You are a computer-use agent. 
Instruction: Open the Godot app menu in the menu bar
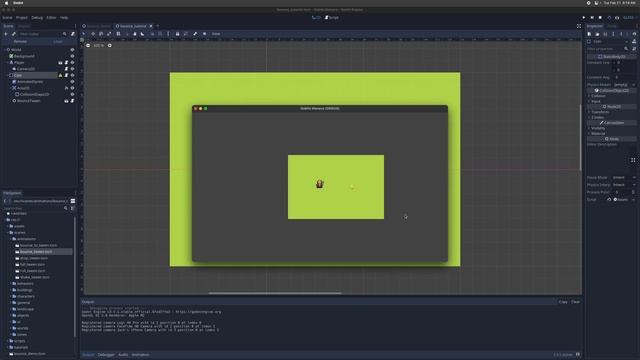(18, 3)
